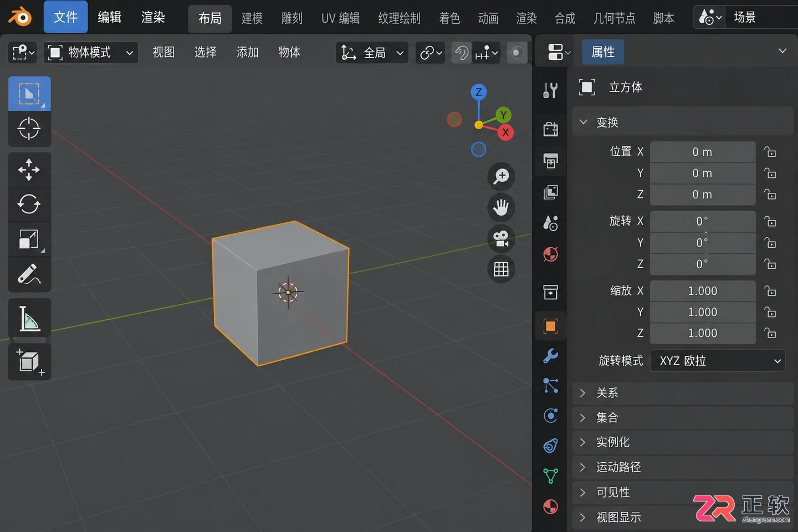The width and height of the screenshot is (798, 532).
Task: Toggle lock for Scale X
Action: [x=770, y=291]
